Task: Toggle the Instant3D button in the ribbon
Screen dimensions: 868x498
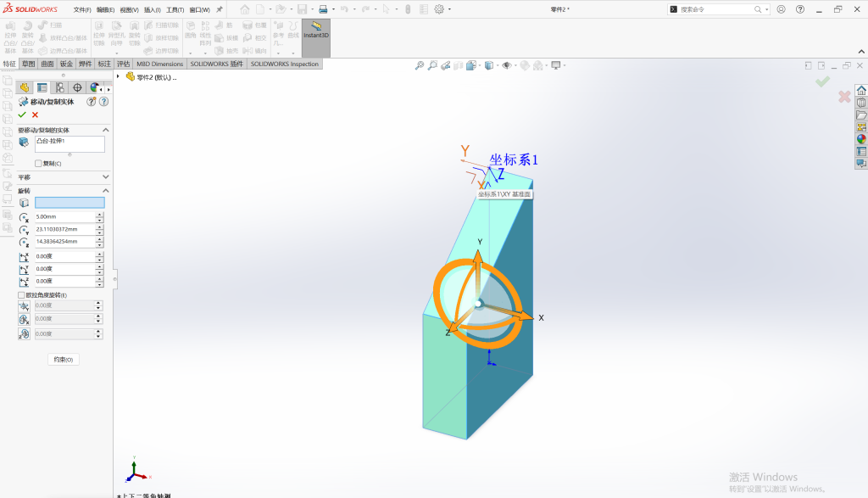Action: [316, 37]
